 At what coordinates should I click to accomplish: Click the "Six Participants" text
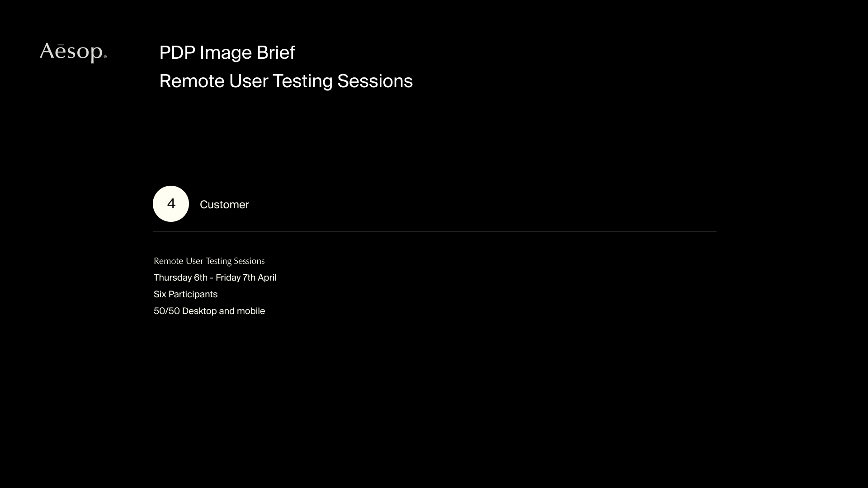tap(185, 294)
